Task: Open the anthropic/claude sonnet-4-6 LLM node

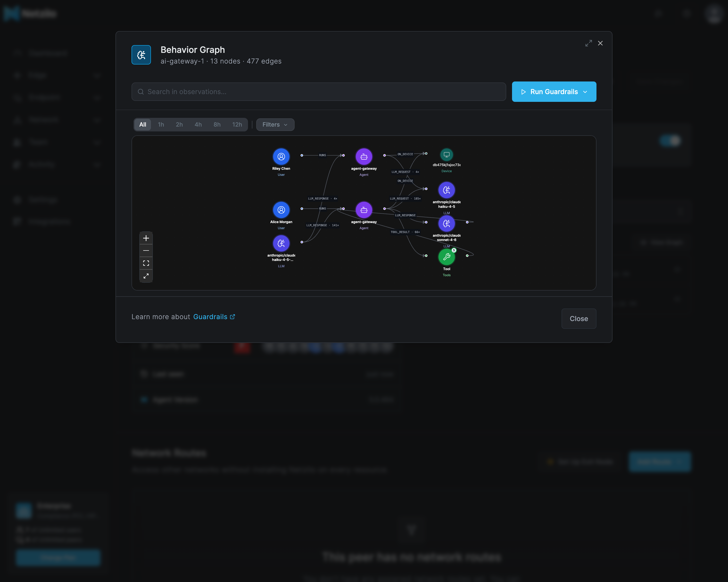Action: [447, 223]
